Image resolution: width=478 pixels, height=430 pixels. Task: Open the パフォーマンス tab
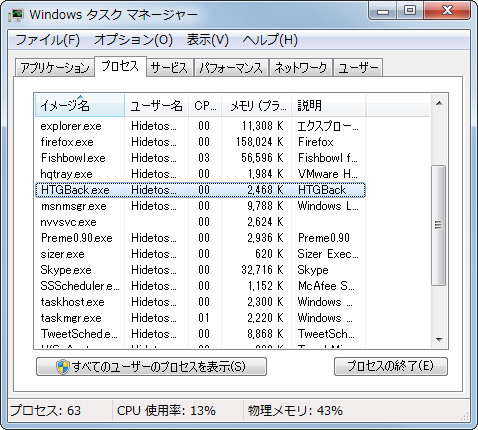(231, 68)
